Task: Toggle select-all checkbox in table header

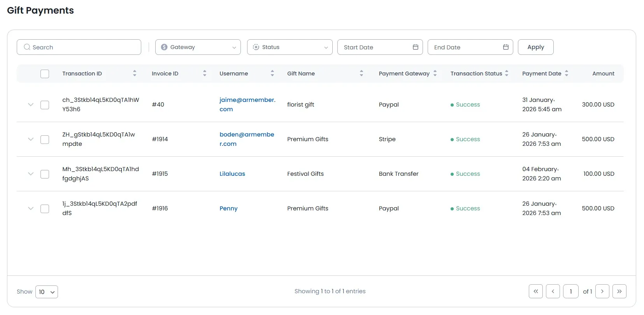Action: tap(45, 74)
